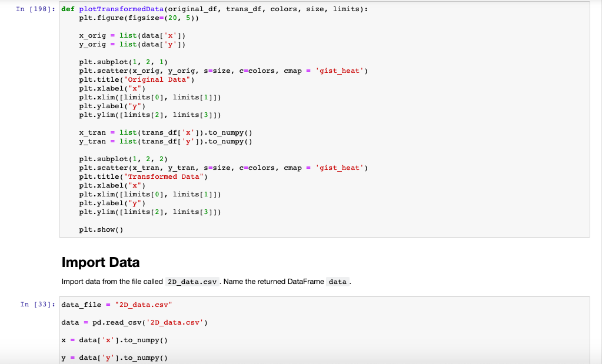Viewport: 602px width, 364px height.
Task: Place cursor on the plotTransformedData function name
Action: tap(122, 9)
